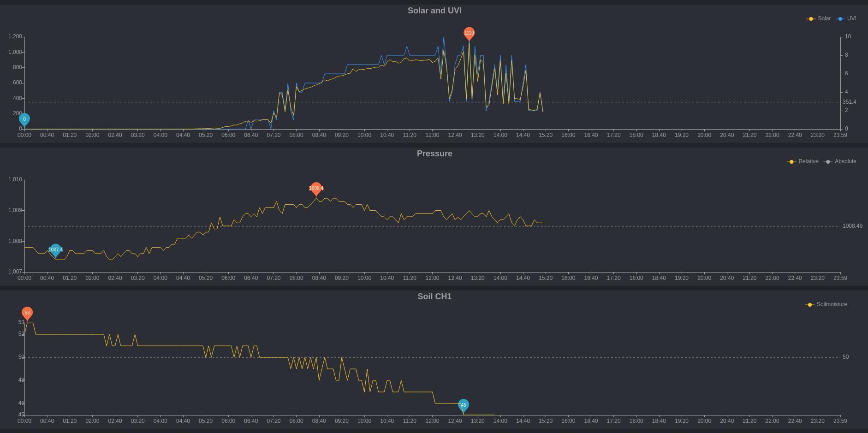Screen dimensions: 868x433
Task: Click the blue 0 minimum pin on Solar chart
Action: 24,119
